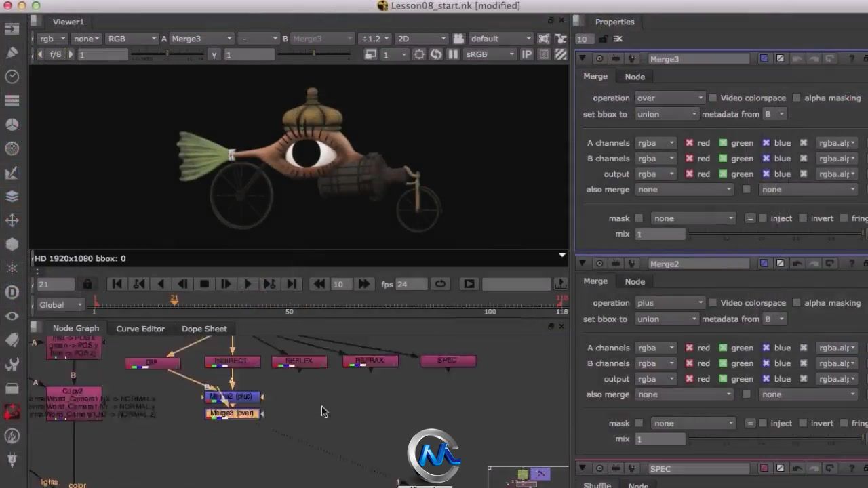Toggle the loop playback mode button
This screenshot has height=488, width=868.
tap(441, 284)
